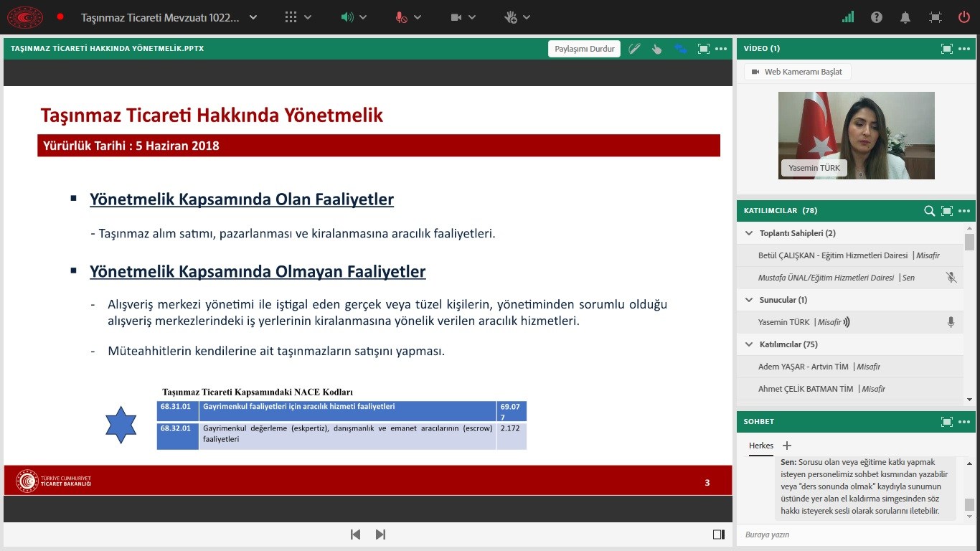Image resolution: width=980 pixels, height=551 pixels.
Task: Open the raise hand status dropdown
Action: (x=527, y=17)
